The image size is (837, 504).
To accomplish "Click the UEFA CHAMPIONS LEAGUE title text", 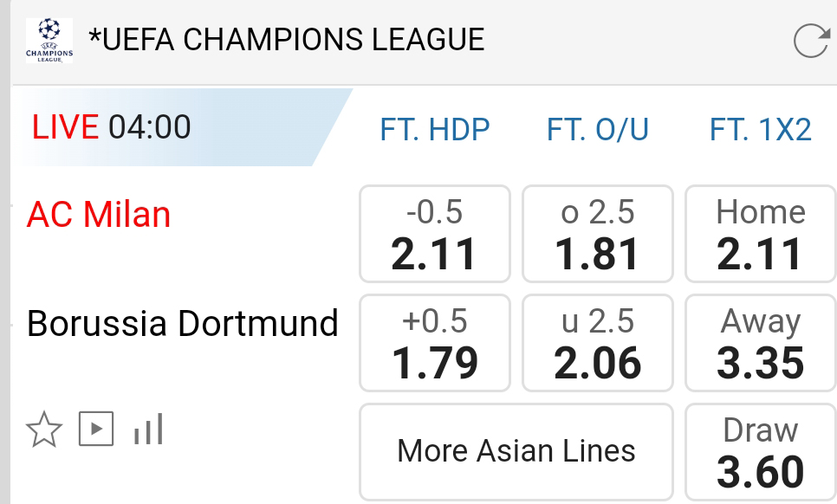I will click(286, 40).
